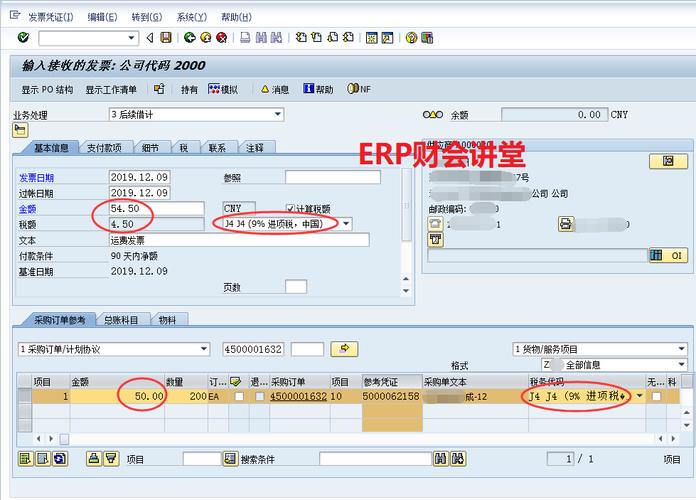The height and width of the screenshot is (500, 696).
Task: Switch to the 支付款项 tab
Action: [104, 148]
